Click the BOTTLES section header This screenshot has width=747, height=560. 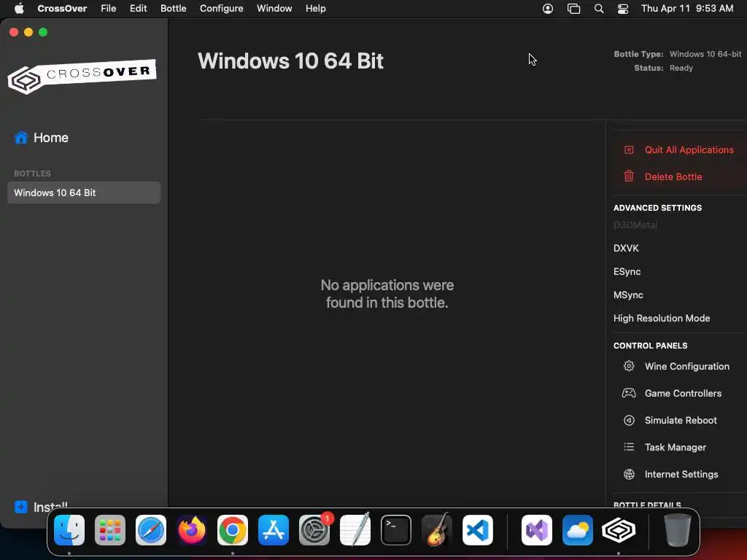click(x=32, y=174)
